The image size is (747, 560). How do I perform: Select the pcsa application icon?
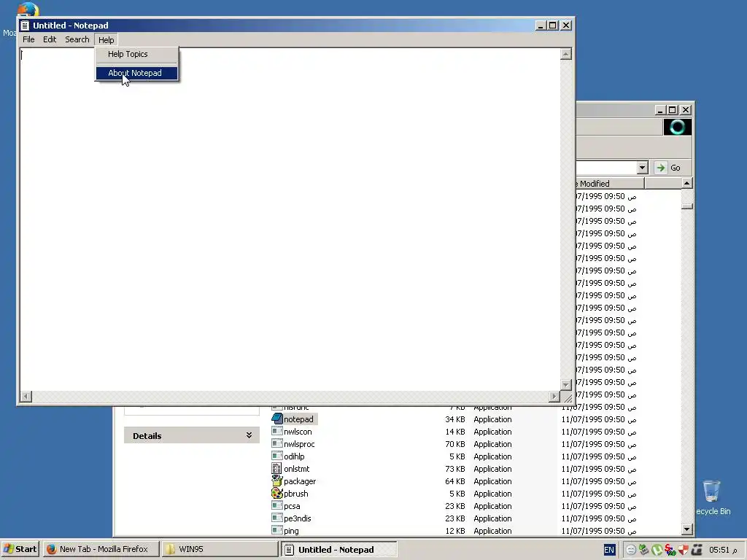tap(276, 505)
